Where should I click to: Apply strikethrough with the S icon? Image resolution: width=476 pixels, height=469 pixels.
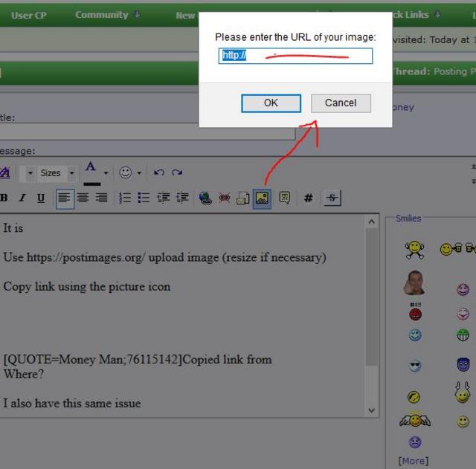coord(332,198)
